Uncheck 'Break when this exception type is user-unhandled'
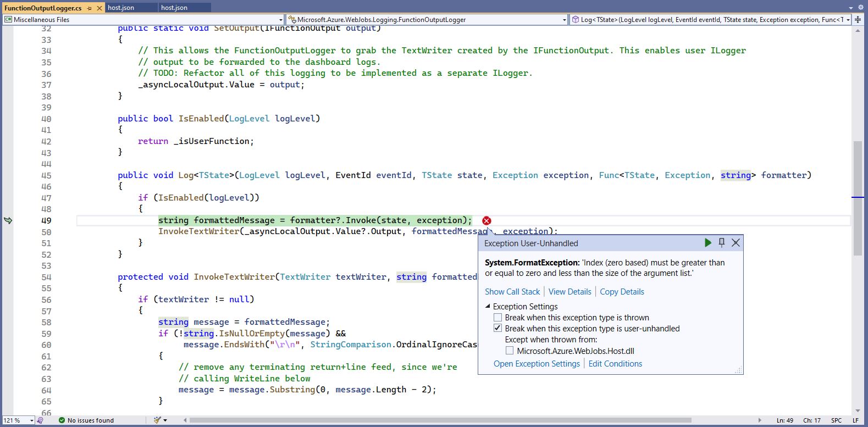868x427 pixels. [498, 329]
